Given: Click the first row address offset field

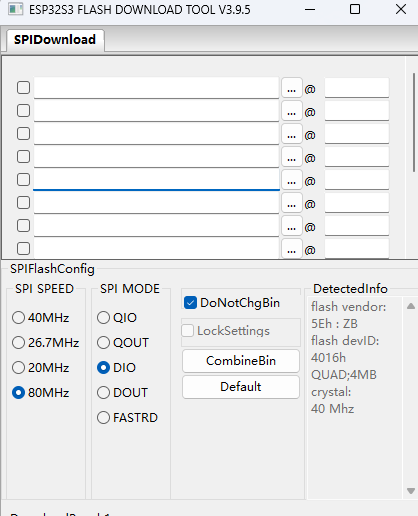Looking at the screenshot, I should coord(357,88).
